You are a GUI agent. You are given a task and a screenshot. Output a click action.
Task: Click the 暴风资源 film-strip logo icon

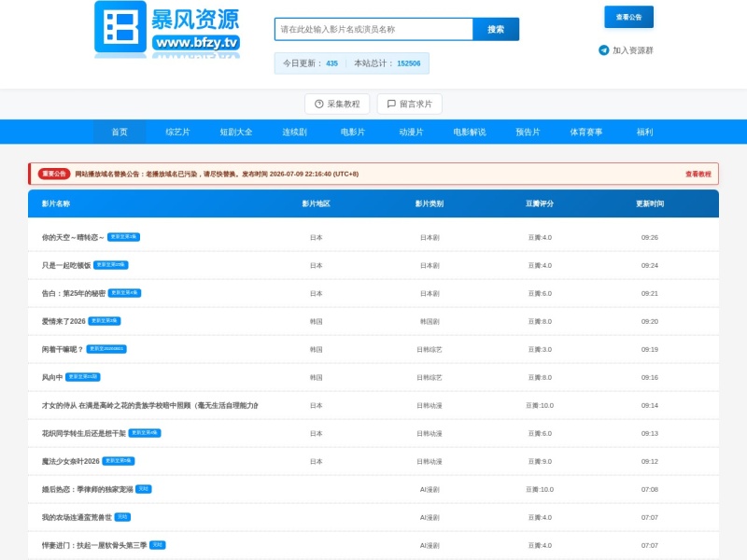coord(120,27)
